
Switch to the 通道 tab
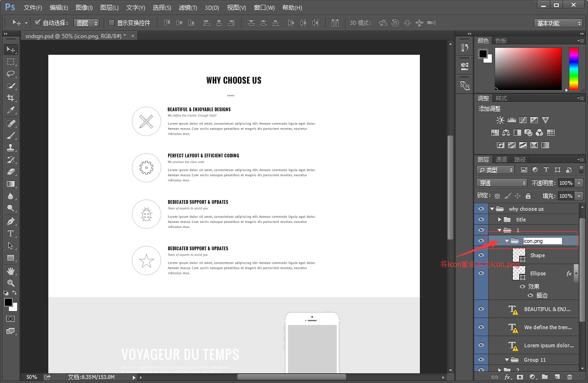[501, 159]
